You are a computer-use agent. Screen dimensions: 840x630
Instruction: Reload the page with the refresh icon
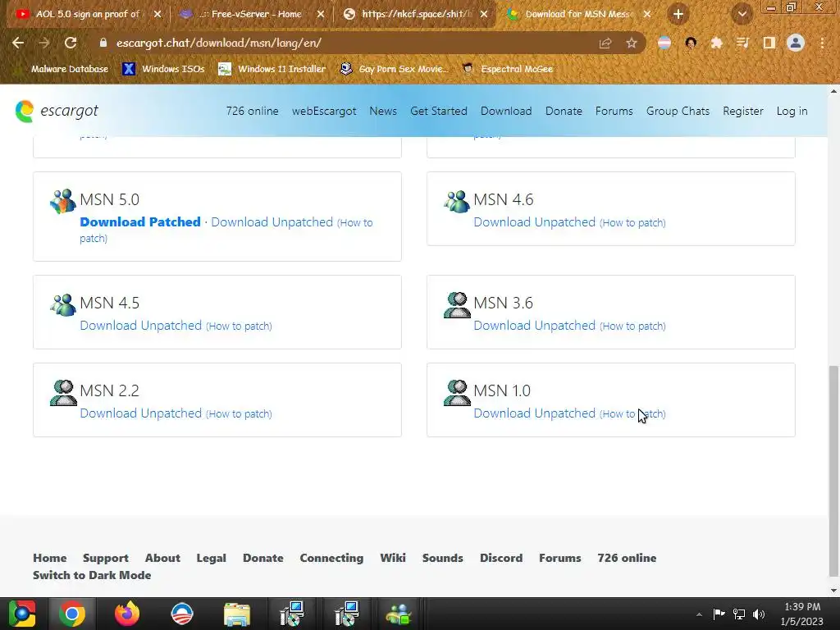71,43
